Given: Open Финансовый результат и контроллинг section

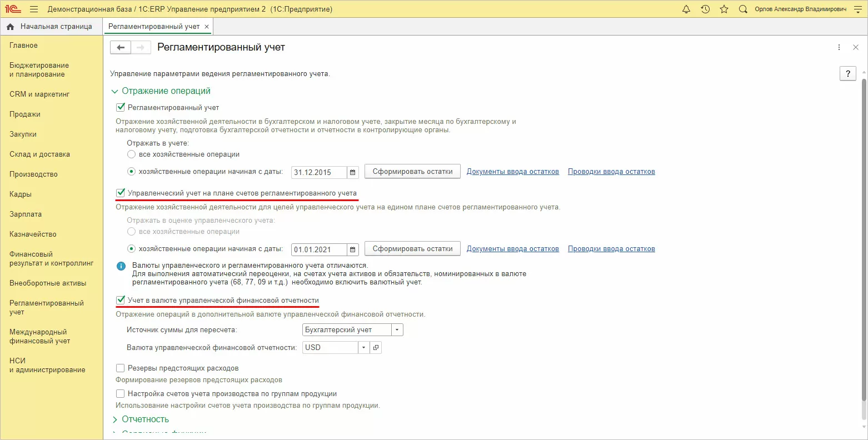Looking at the screenshot, I should click(x=52, y=259).
